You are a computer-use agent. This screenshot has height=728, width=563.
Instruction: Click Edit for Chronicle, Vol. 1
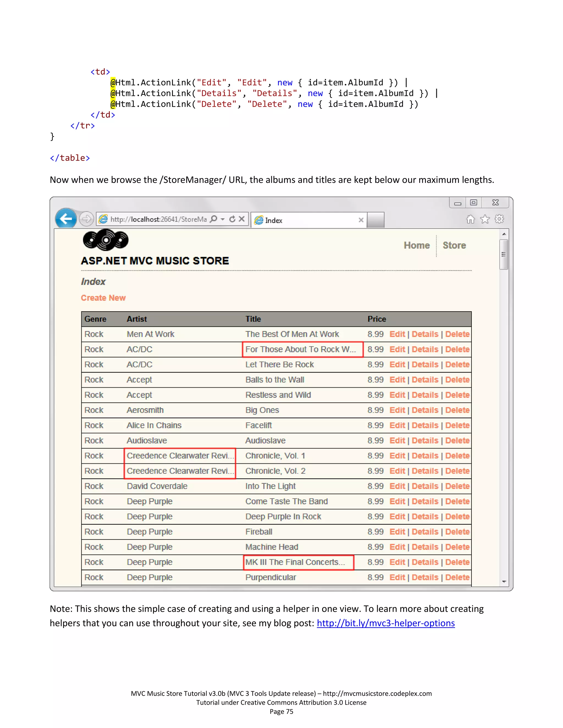pyautogui.click(x=397, y=456)
